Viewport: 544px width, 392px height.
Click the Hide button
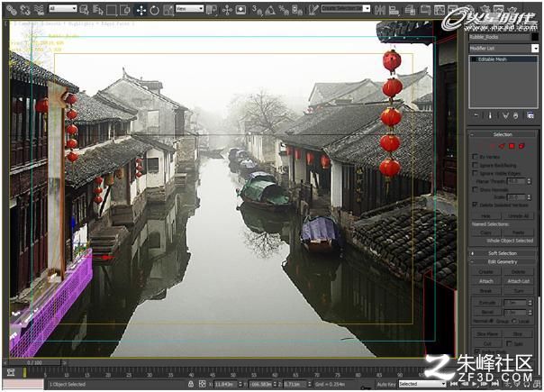pos(485,215)
